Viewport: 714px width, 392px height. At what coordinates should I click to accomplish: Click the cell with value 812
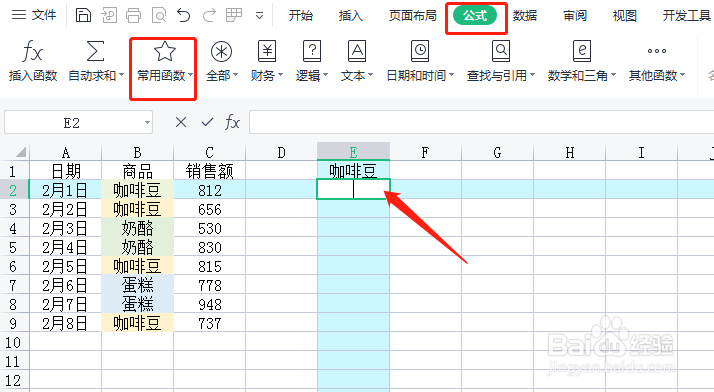209,190
